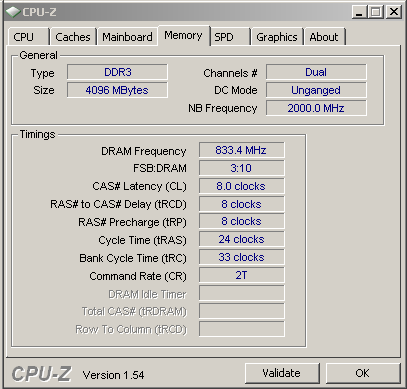Click the tRC value 33 clocks
The width and height of the screenshot is (407, 389).
click(x=241, y=257)
